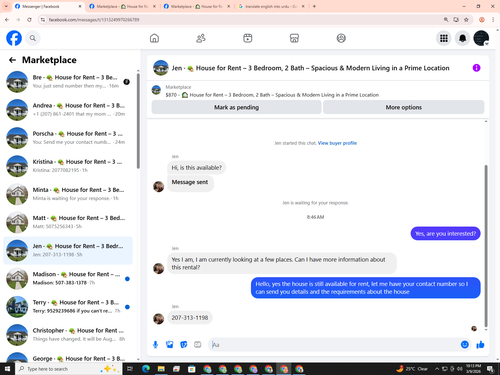The image size is (500, 375).
Task: Open the $870 Marketplace listing link
Action: 272,95
